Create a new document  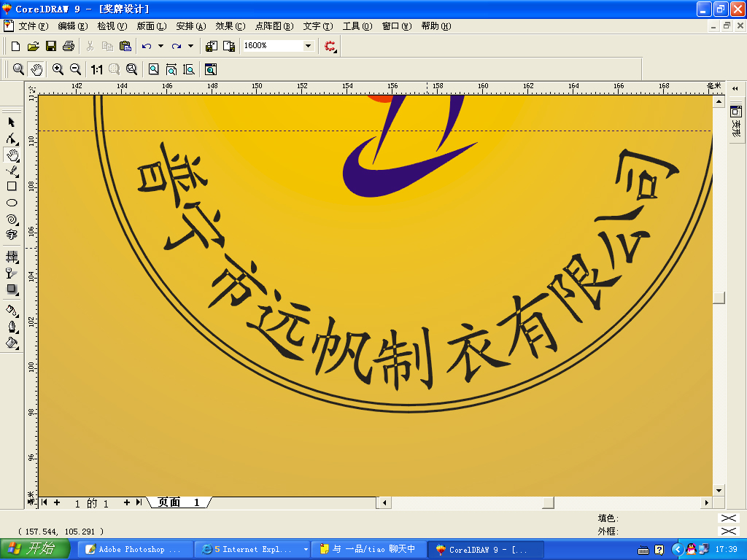pyautogui.click(x=15, y=46)
